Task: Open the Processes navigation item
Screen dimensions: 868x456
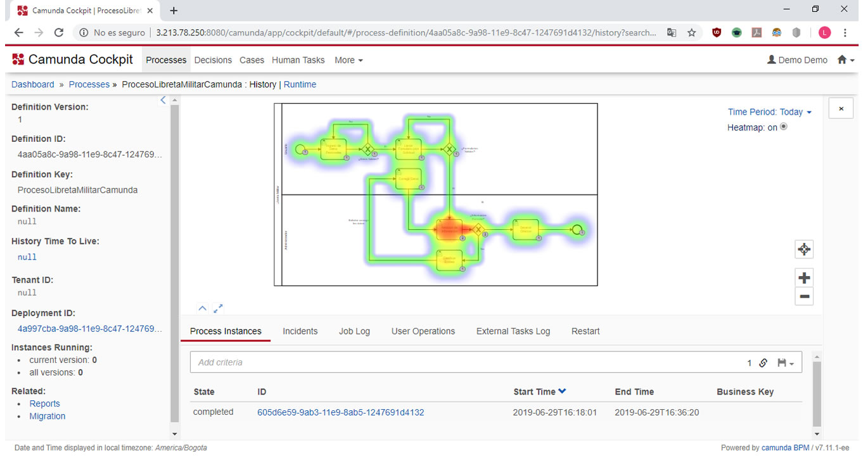Action: point(166,60)
